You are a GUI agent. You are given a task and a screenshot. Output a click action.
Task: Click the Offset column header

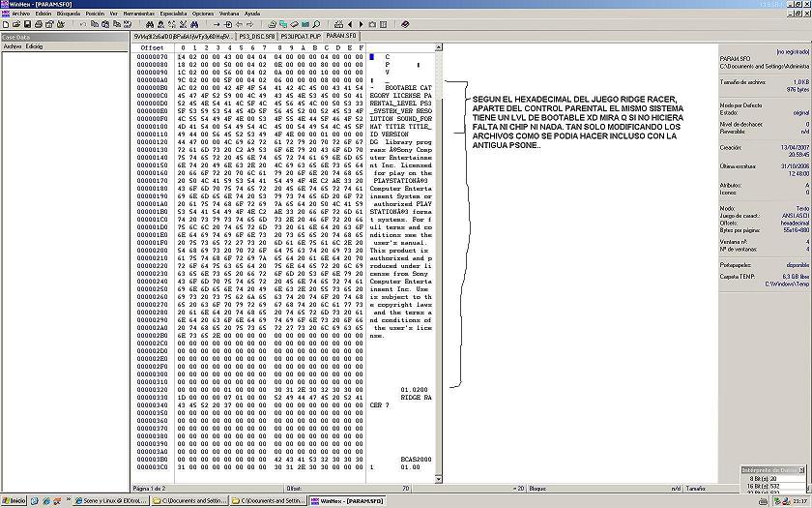[x=152, y=47]
